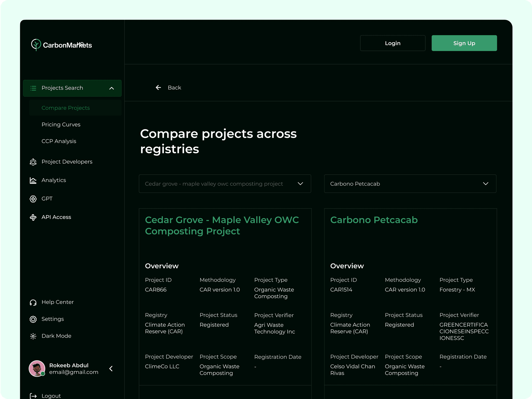The image size is (532, 399).
Task: Collapse the Projects Search menu chevron
Action: pyautogui.click(x=111, y=88)
